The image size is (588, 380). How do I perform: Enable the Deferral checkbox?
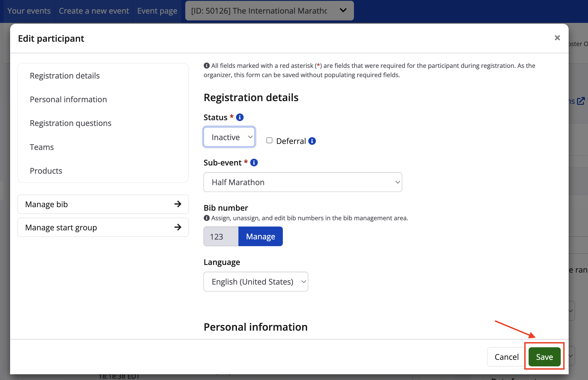click(269, 140)
